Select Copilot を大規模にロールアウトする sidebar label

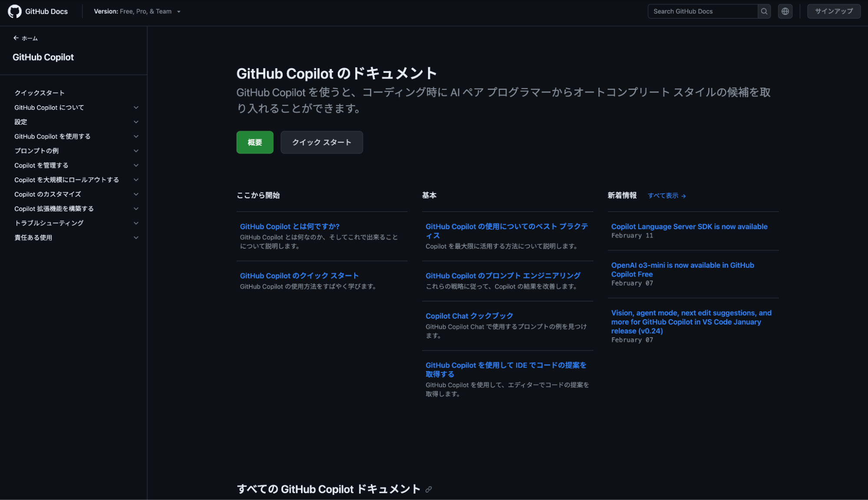point(67,180)
